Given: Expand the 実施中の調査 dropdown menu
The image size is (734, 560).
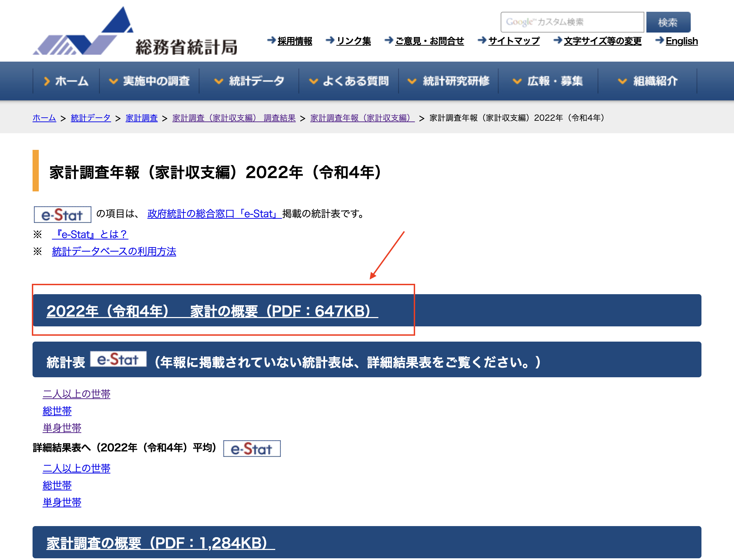Looking at the screenshot, I should point(149,81).
